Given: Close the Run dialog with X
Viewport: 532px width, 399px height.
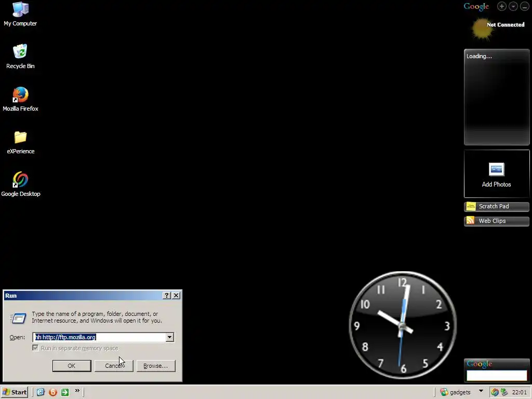Looking at the screenshot, I should pyautogui.click(x=176, y=296).
